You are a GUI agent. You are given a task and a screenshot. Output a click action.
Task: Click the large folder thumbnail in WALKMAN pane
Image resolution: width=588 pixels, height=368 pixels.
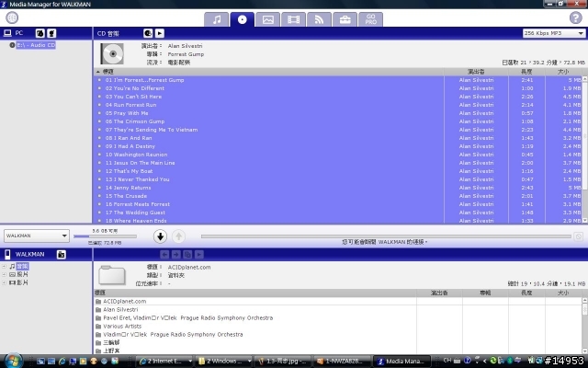pos(112,275)
